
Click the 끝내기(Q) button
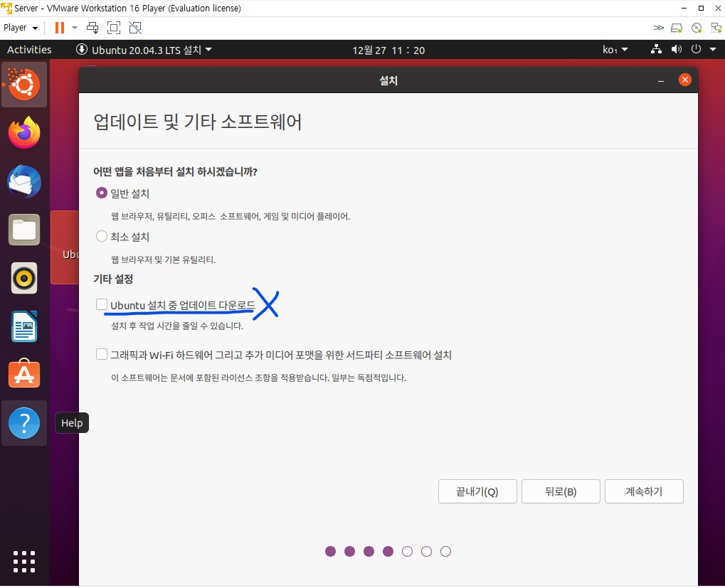[x=477, y=491]
